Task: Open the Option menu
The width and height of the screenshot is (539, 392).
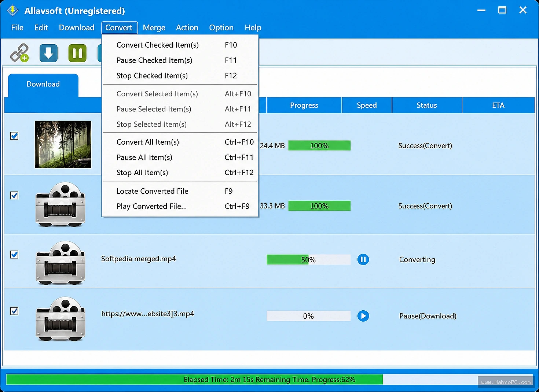Action: tap(221, 27)
